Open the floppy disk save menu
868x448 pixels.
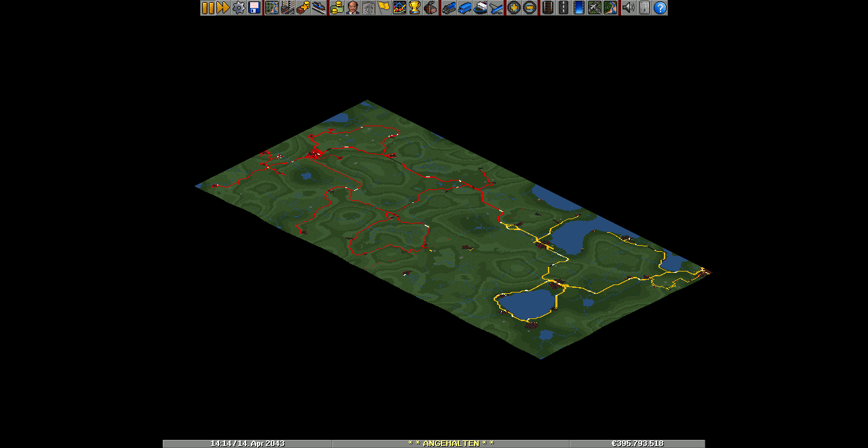[254, 7]
